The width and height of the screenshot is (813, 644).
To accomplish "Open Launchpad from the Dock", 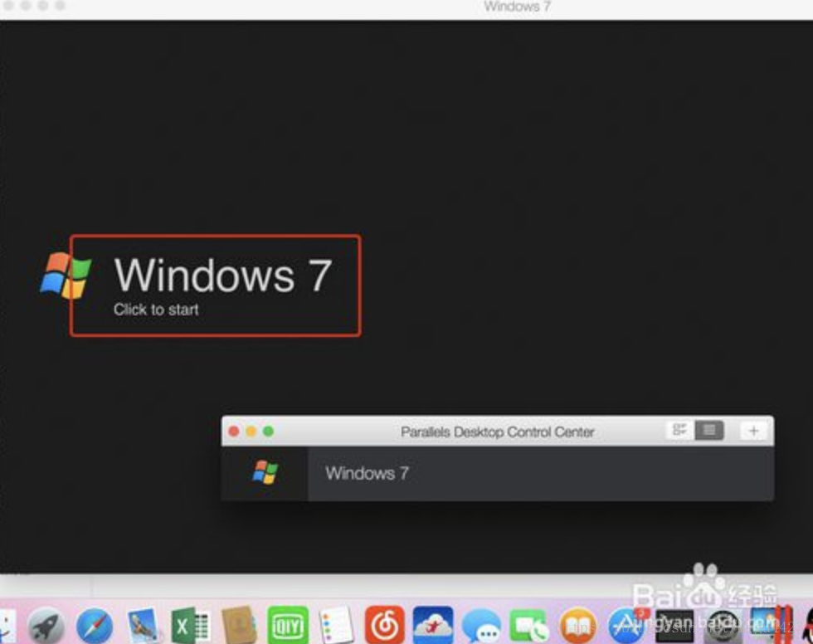I will coord(46,626).
